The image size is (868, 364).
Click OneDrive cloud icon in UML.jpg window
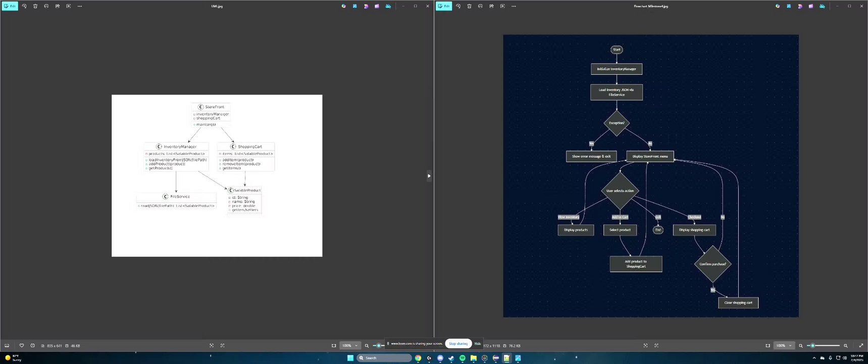pos(388,6)
